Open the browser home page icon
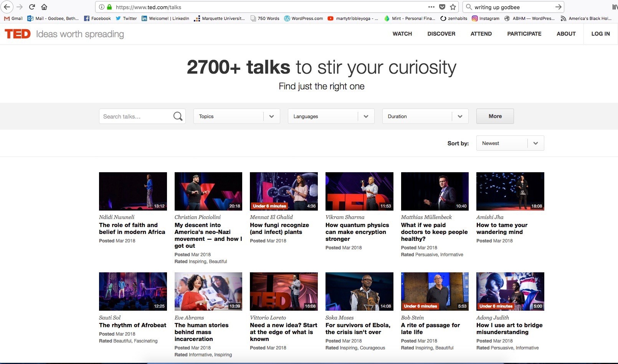The height and width of the screenshot is (364, 618). [x=44, y=7]
